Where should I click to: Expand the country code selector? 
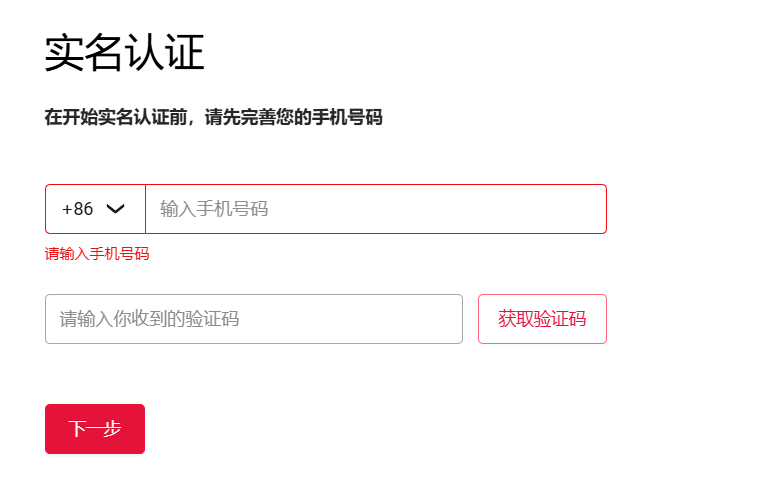95,209
